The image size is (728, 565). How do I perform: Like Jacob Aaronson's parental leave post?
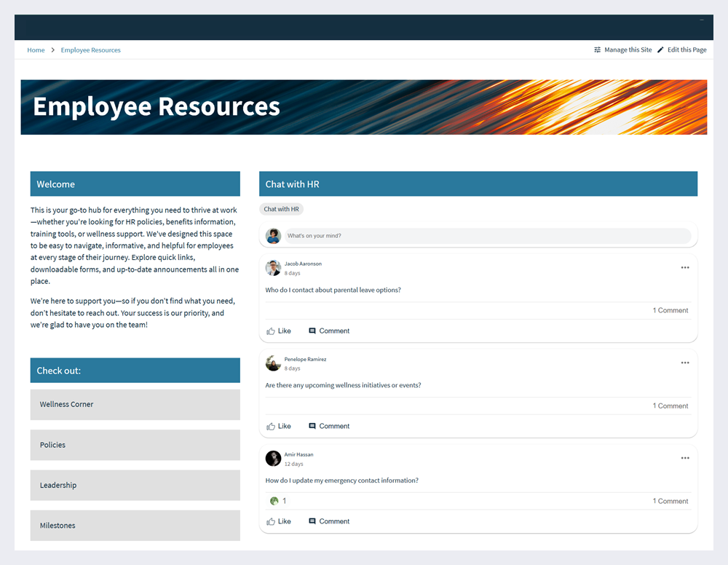pos(278,331)
